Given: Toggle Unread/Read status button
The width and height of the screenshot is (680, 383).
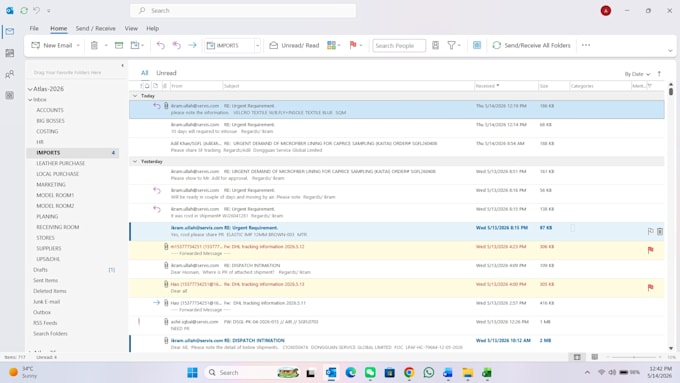Looking at the screenshot, I should tap(294, 45).
